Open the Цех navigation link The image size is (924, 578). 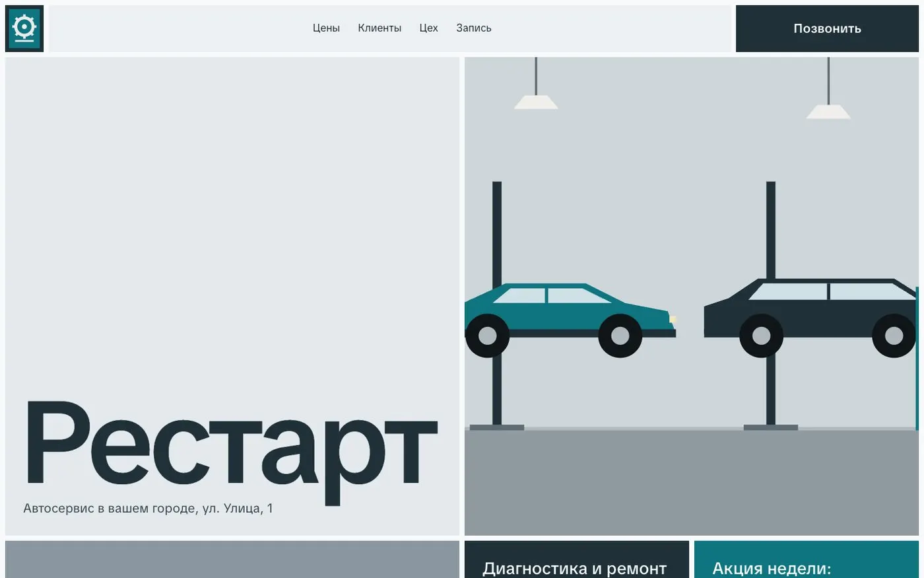428,28
